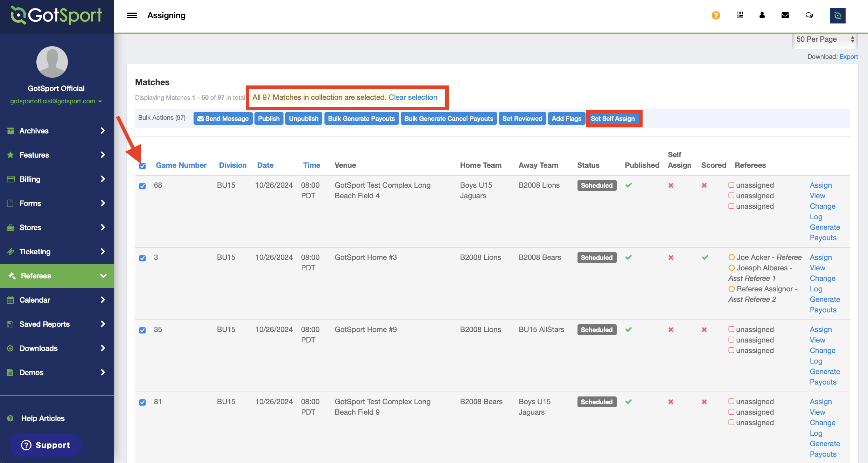Open the Ticketing menu item
This screenshot has width=868, height=463.
pyautogui.click(x=57, y=251)
